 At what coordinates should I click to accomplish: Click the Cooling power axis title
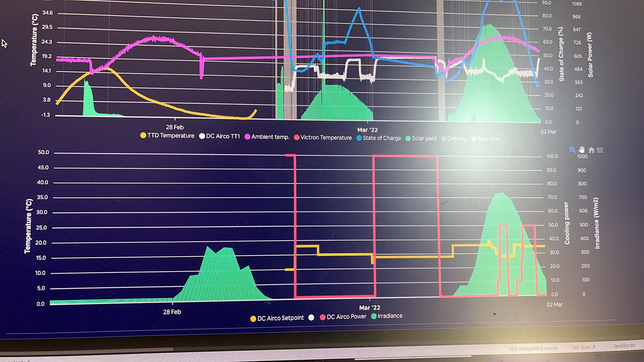coord(567,223)
